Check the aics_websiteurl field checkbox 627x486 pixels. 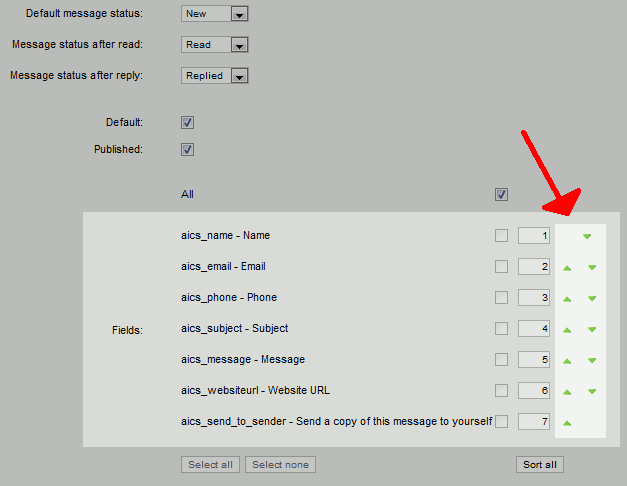(501, 390)
